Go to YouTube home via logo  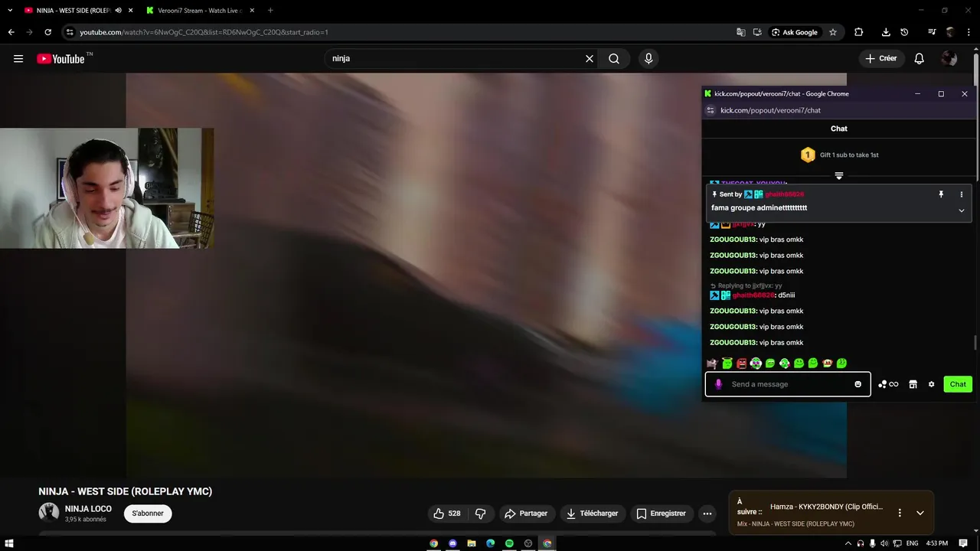pyautogui.click(x=61, y=59)
